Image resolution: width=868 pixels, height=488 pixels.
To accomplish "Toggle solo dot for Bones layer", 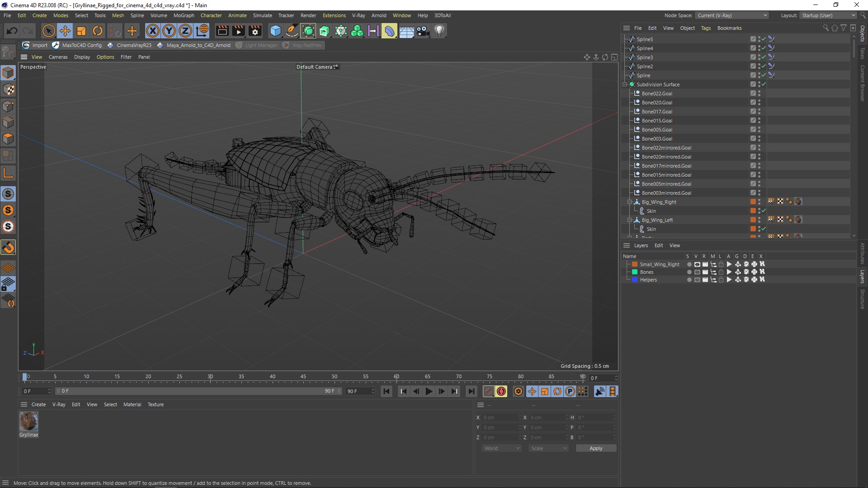I will click(689, 272).
